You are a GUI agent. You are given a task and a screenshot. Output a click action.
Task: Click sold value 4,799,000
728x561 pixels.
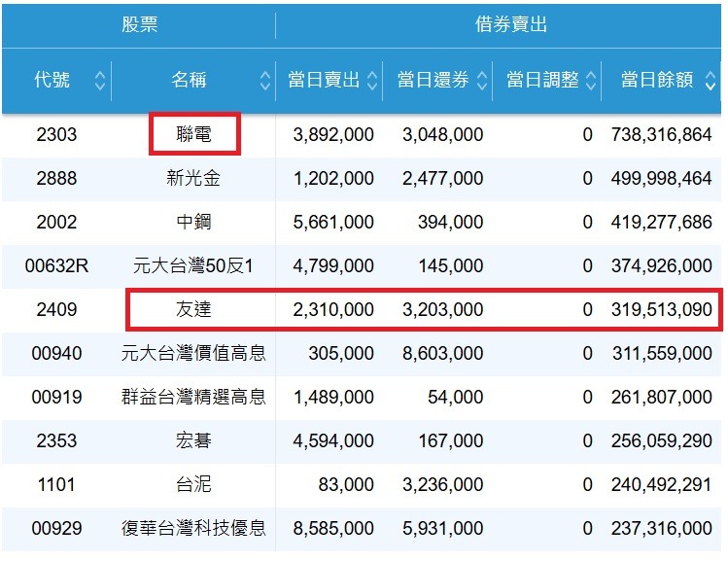click(333, 266)
